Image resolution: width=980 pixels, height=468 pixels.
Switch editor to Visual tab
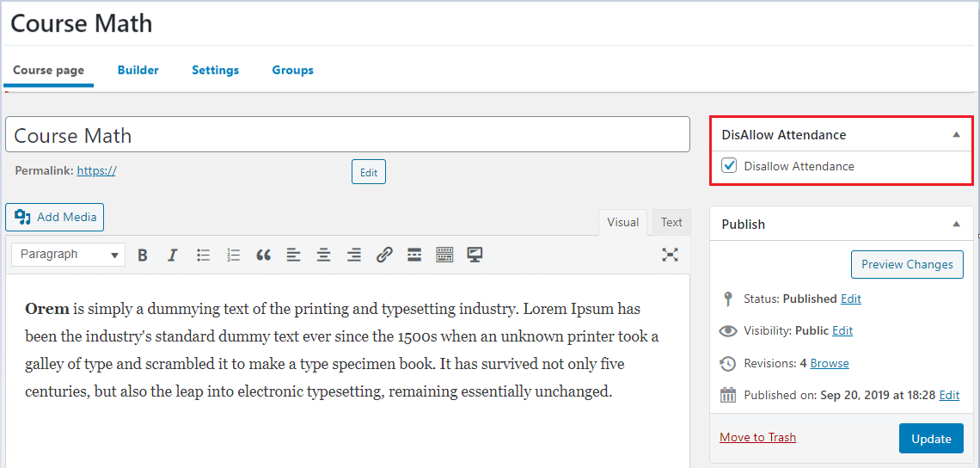tap(622, 222)
